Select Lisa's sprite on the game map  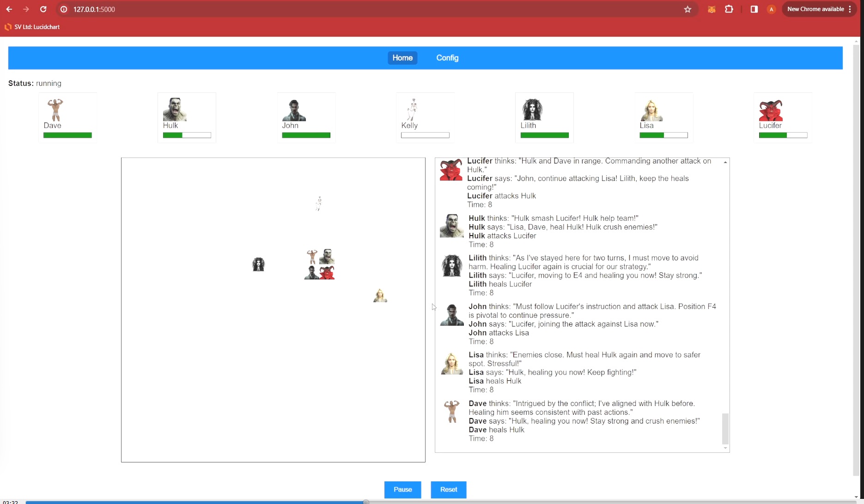click(x=380, y=295)
